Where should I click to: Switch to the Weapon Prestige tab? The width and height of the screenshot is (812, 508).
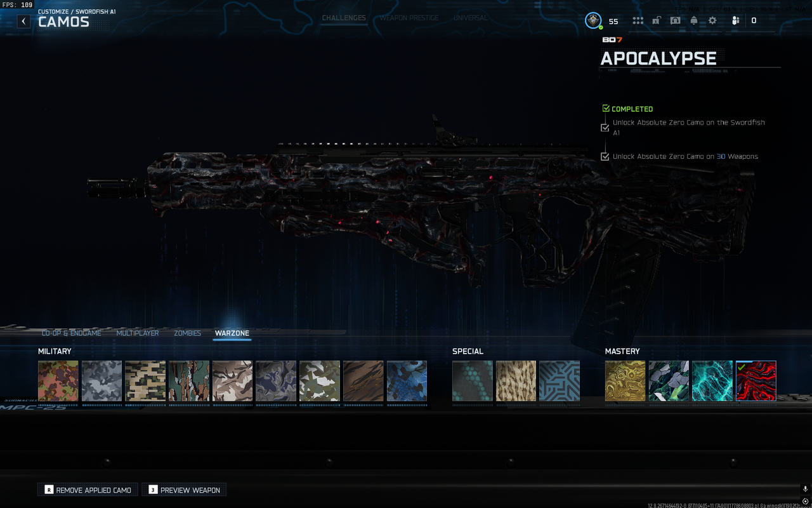tap(409, 18)
